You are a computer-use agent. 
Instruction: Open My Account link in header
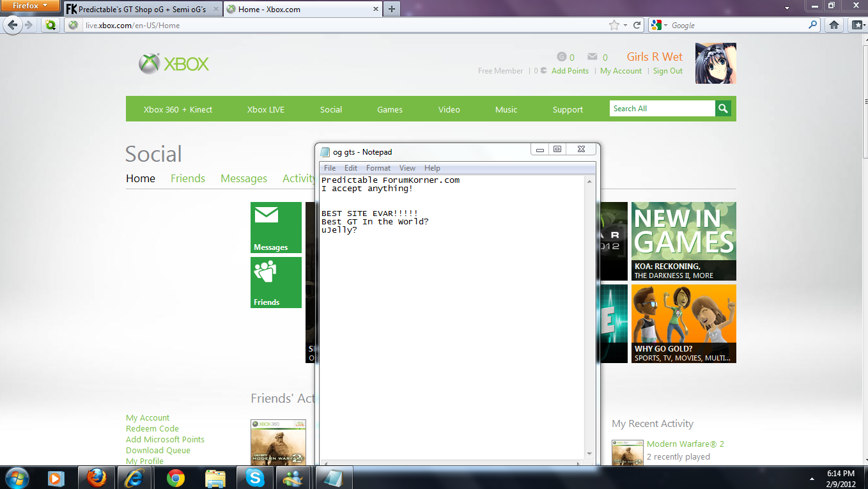pyautogui.click(x=621, y=71)
